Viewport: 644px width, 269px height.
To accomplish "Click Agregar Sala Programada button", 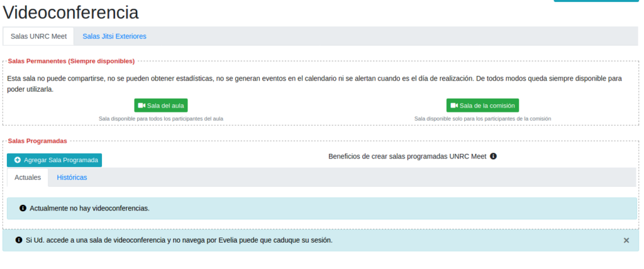I will [x=54, y=160].
